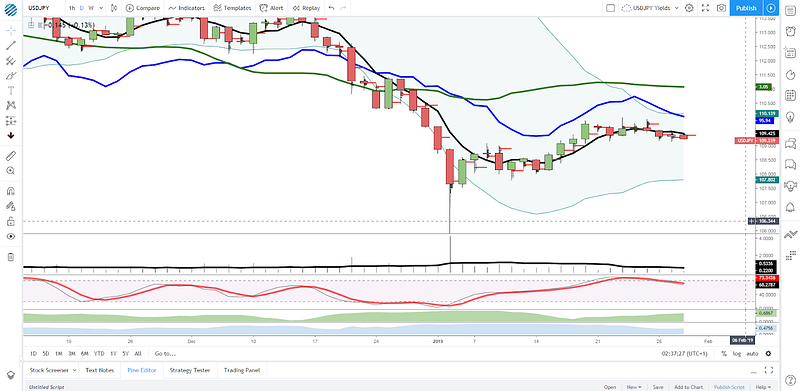The width and height of the screenshot is (800, 391).
Task: Switch to the 1h timeframe
Action: pyautogui.click(x=72, y=8)
